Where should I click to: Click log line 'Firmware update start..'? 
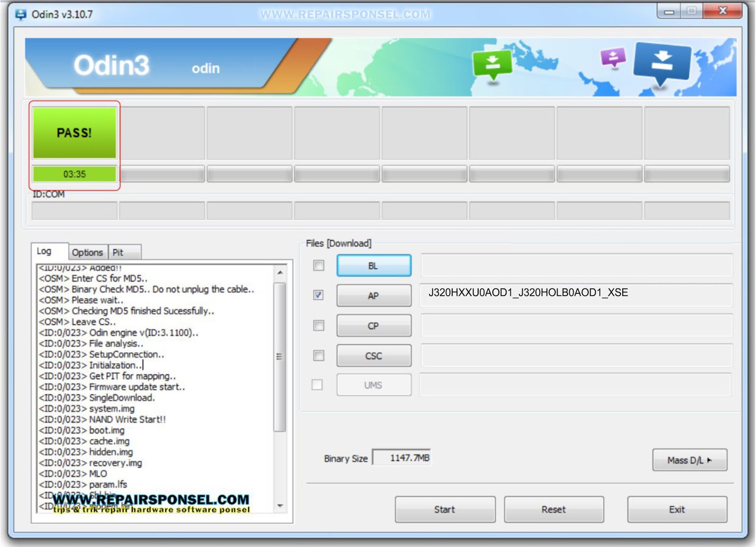click(x=112, y=387)
